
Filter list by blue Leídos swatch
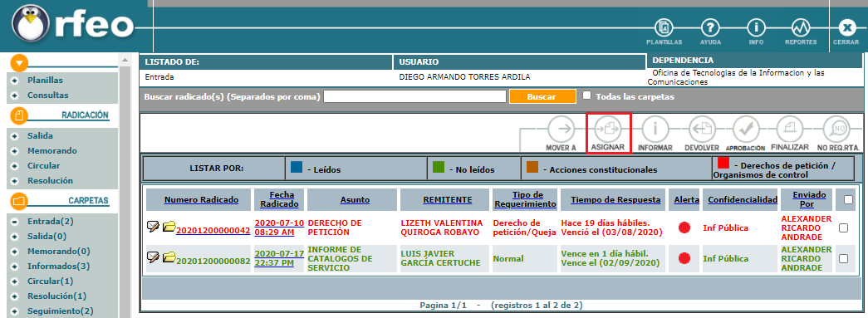297,165
